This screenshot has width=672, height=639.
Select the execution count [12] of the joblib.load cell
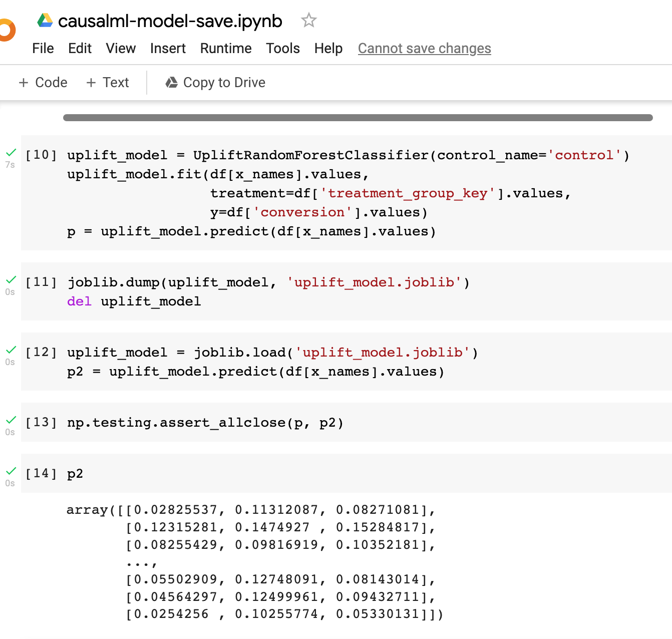(41, 352)
